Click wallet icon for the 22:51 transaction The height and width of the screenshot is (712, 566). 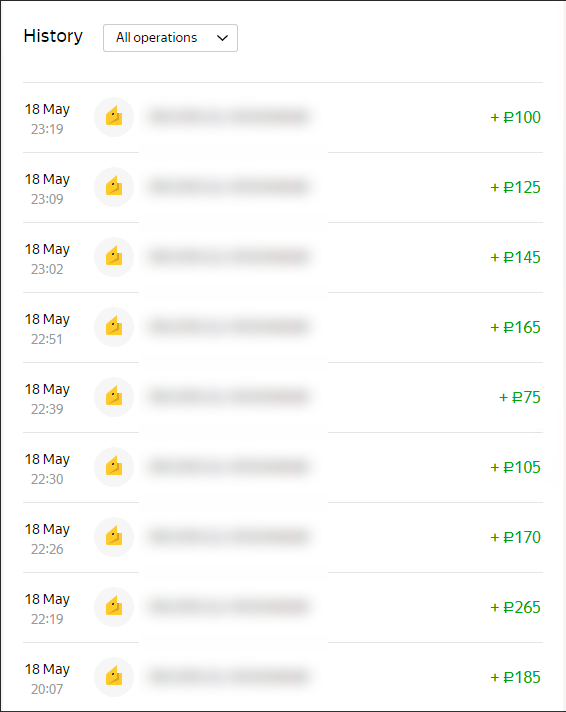click(x=114, y=327)
